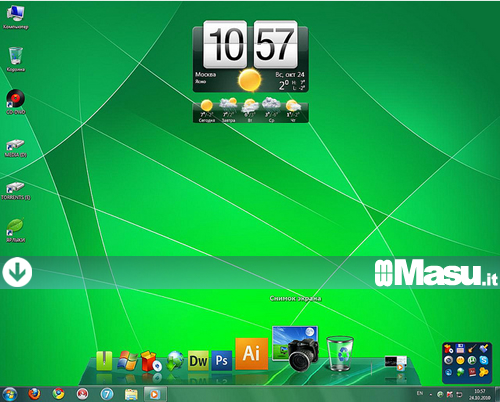Click the floppy disk icon in corner panel

point(460,349)
